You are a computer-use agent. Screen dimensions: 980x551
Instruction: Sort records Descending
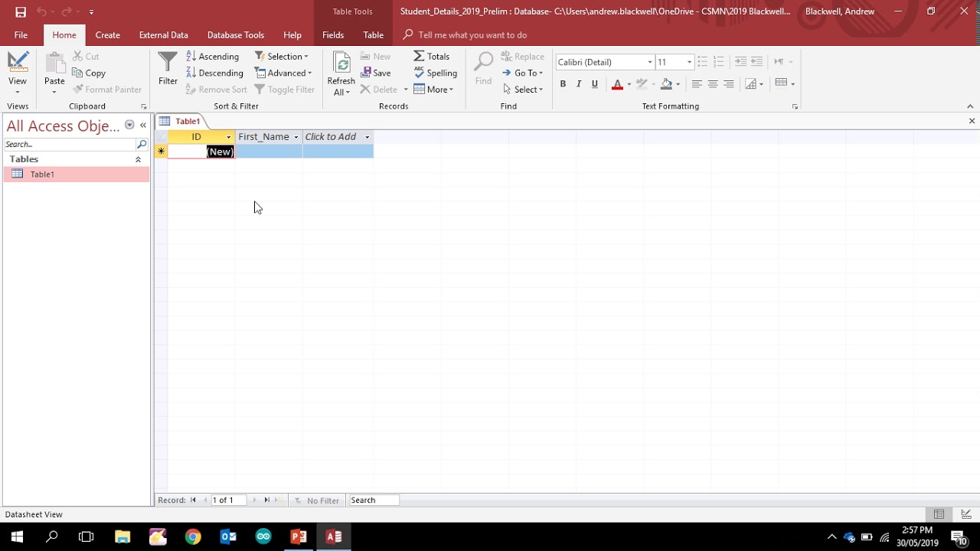[x=215, y=73]
